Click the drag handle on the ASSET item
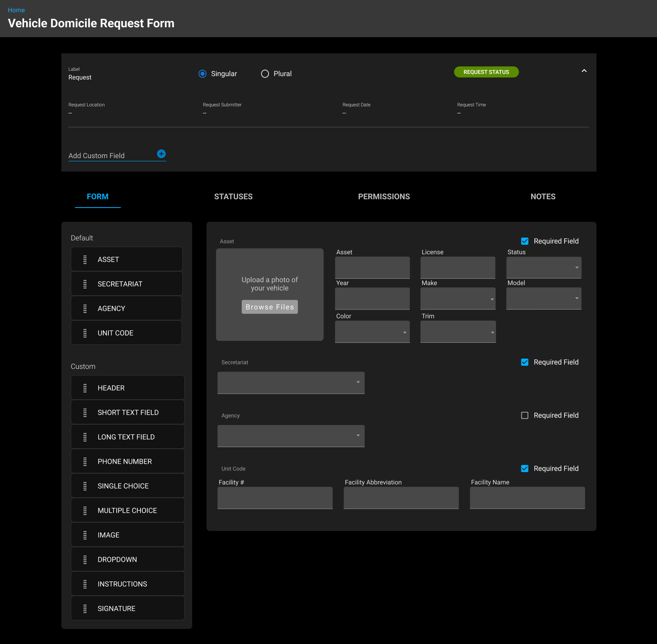Image resolution: width=657 pixels, height=644 pixels. (x=85, y=260)
